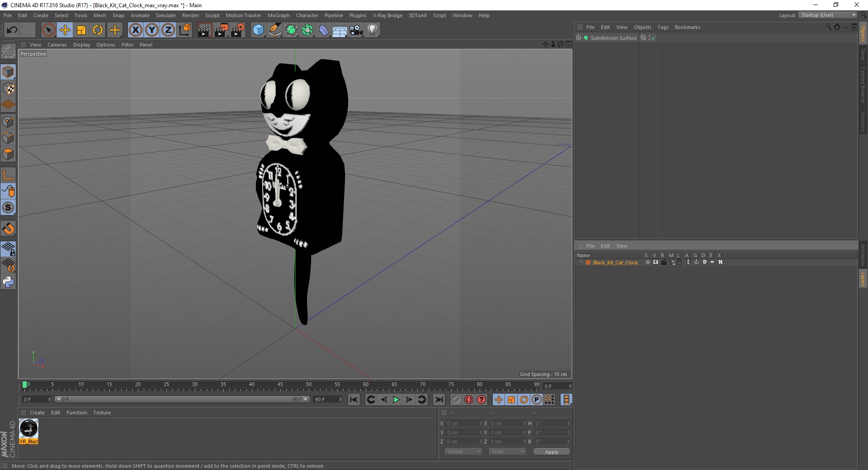Click the timeline frame 45 marker
Screen dimensions: 868x470
[x=280, y=385]
